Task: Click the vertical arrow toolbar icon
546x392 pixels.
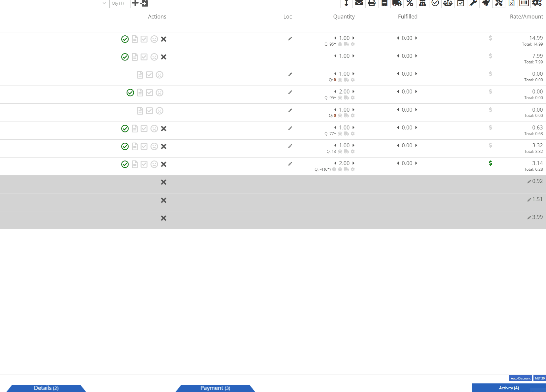Action: (346, 3)
